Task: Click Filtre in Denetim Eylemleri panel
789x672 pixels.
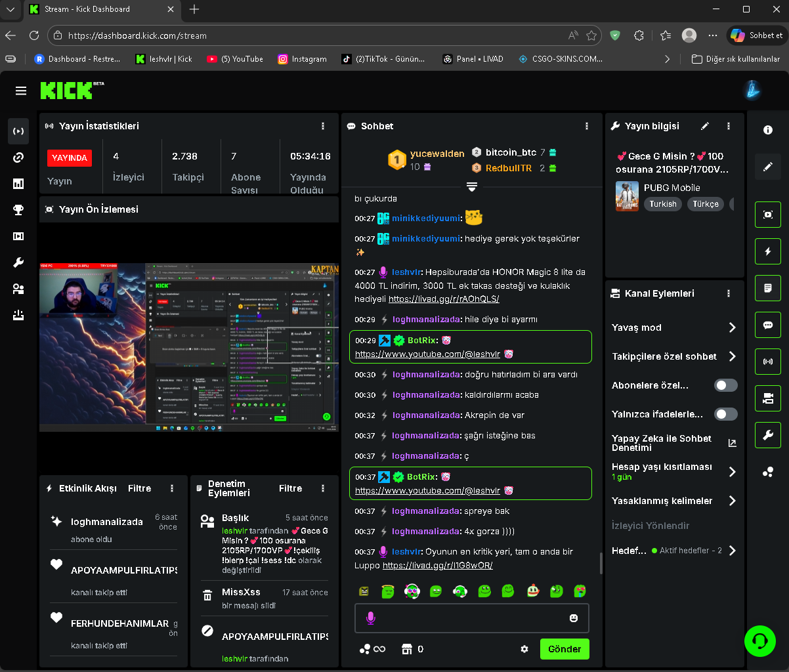Action: 291,488
